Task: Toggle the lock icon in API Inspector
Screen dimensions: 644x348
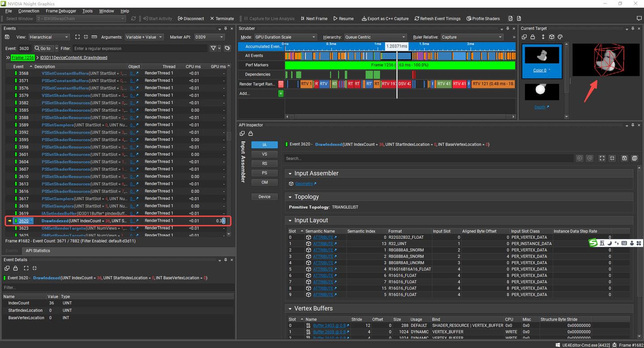Action: (x=250, y=134)
